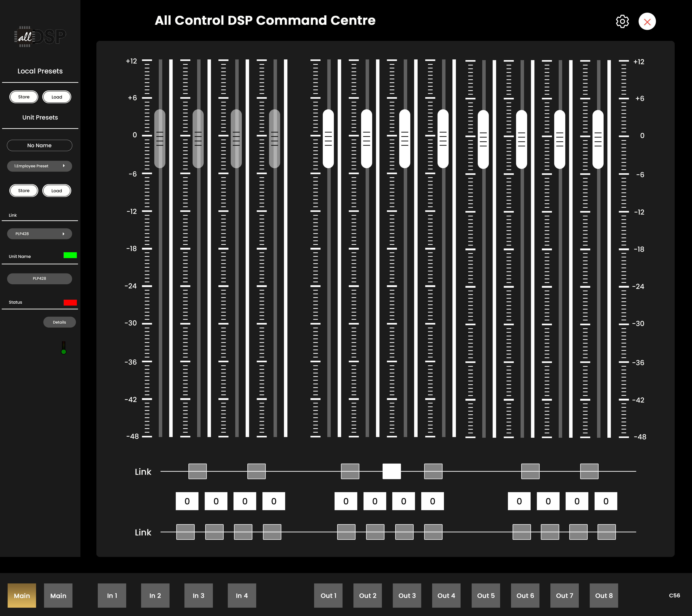The width and height of the screenshot is (692, 616).
Task: Select the highlighted gold Main tab
Action: pos(22,595)
